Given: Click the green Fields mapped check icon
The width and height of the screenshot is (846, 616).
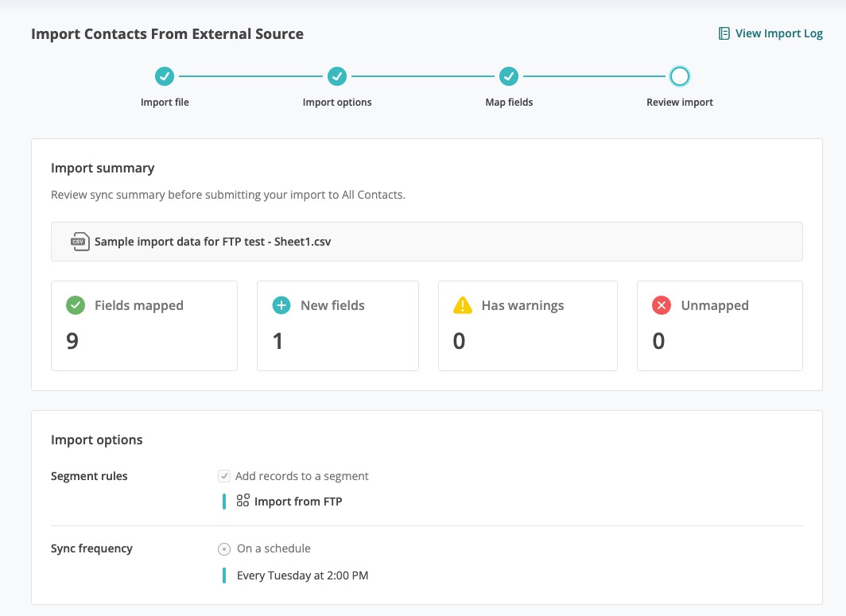Looking at the screenshot, I should (76, 305).
